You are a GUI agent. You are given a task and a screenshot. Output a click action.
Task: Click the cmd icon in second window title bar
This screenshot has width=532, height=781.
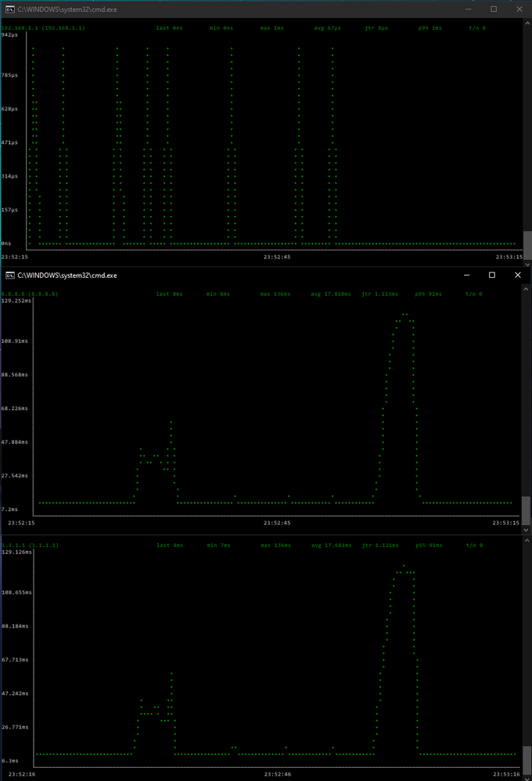9,275
